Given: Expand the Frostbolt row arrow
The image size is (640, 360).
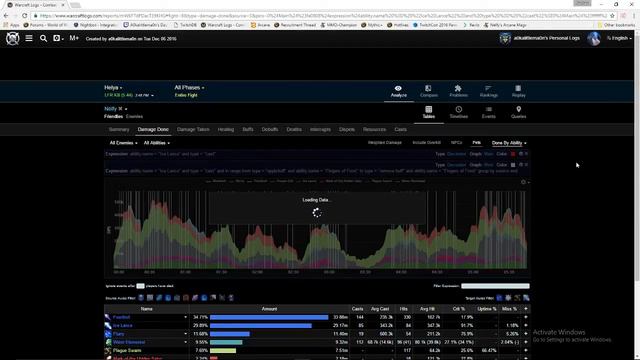Looking at the screenshot, I should pos(185,317).
